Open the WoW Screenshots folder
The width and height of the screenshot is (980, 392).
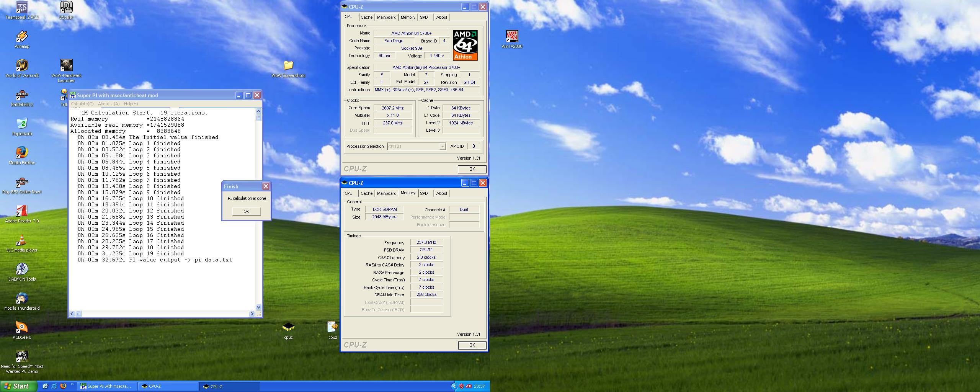click(x=288, y=66)
